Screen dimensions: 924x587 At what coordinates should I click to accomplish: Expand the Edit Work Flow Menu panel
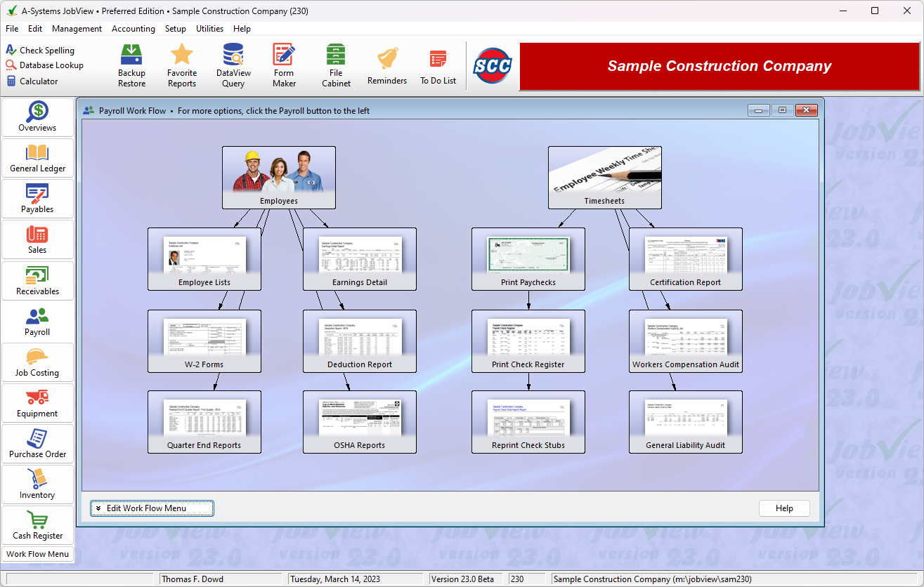pyautogui.click(x=152, y=508)
